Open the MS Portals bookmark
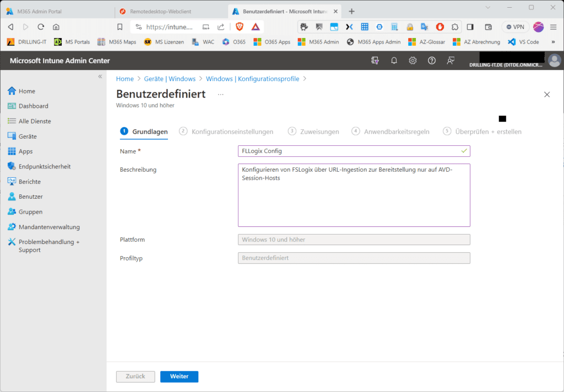564x392 pixels. tap(72, 42)
